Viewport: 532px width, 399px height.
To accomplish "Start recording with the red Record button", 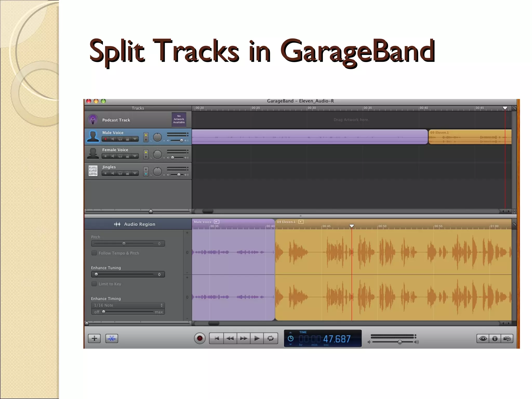I will 200,338.
